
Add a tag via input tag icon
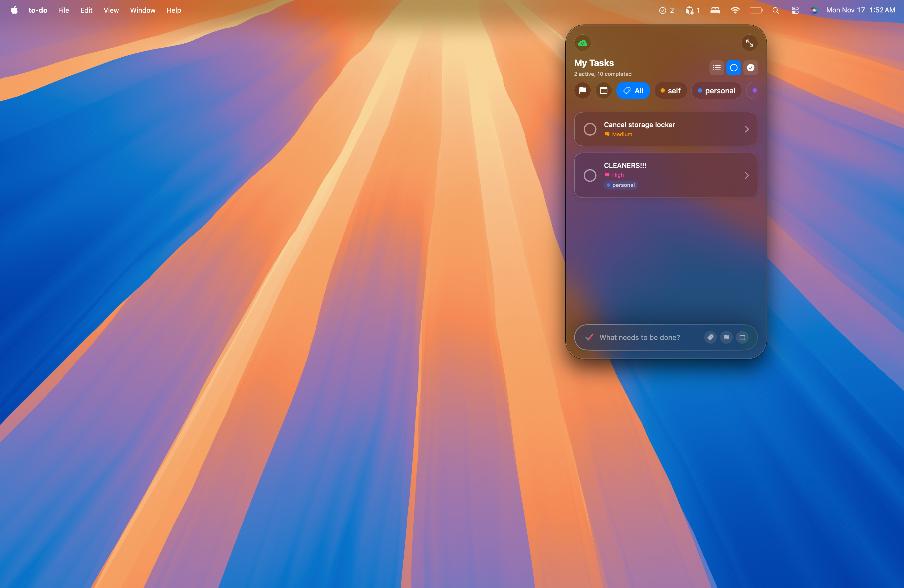(710, 337)
